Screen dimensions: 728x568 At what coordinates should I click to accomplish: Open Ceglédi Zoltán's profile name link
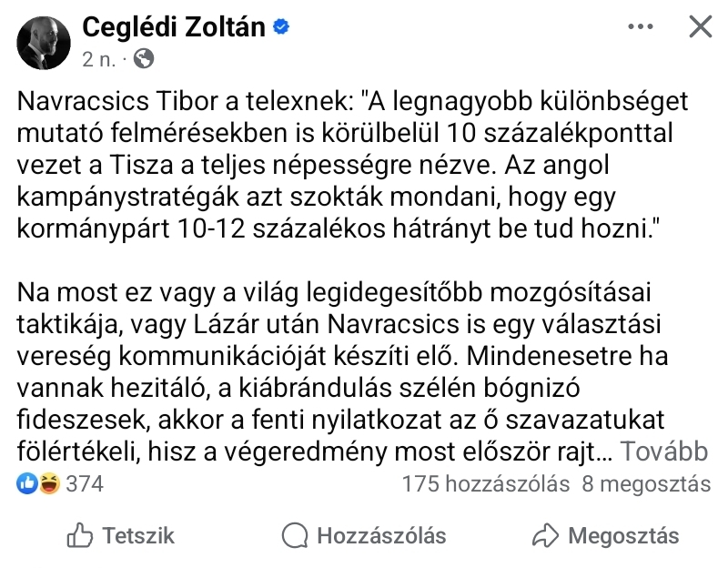(174, 27)
